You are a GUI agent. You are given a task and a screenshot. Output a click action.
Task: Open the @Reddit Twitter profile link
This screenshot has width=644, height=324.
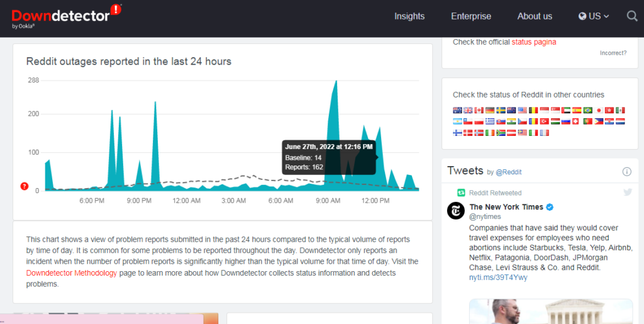pyautogui.click(x=508, y=172)
